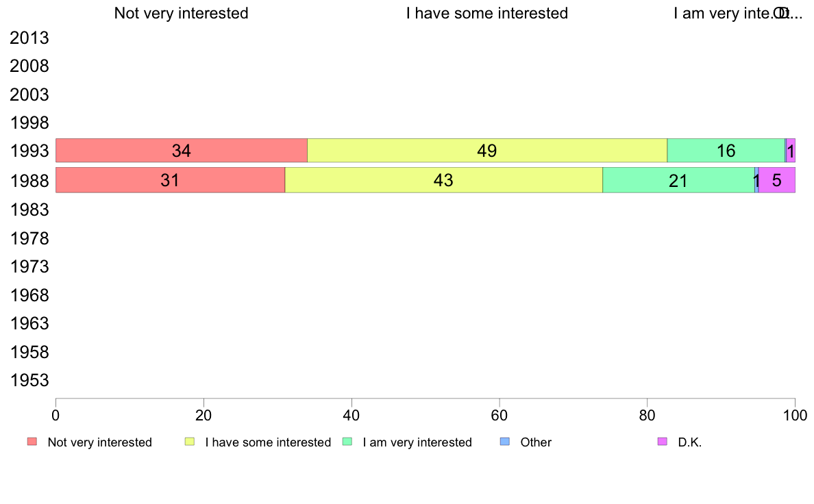This screenshot has height=504, width=814.
Task: Click the Not very interested column header
Action: 181,13
